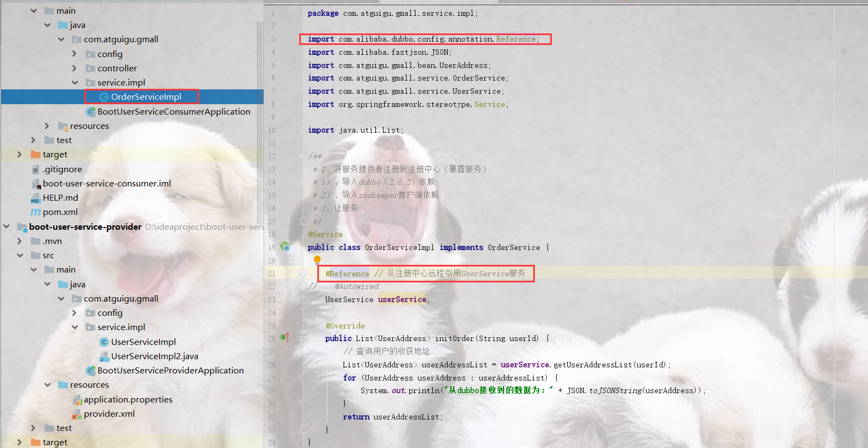This screenshot has width=868, height=448.
Task: Open BootUserServiceConsumerApplication from the tree
Action: (174, 111)
